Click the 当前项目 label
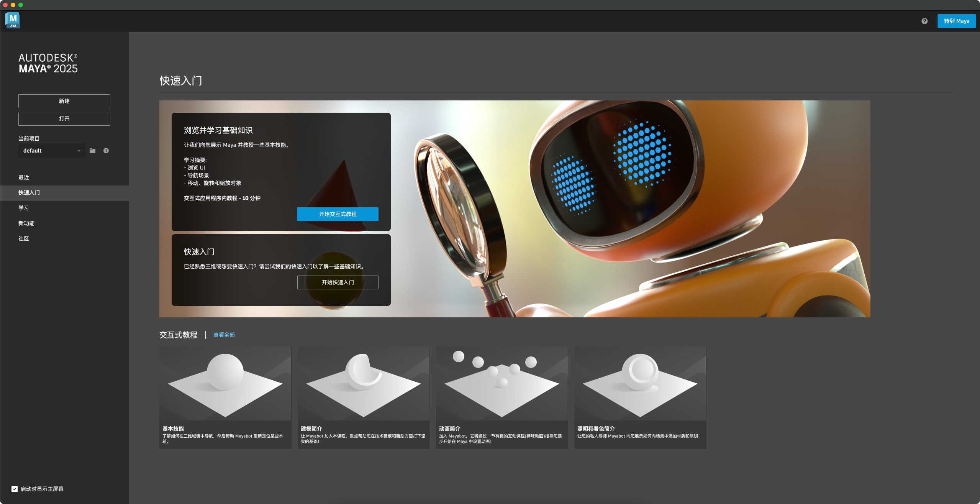Viewport: 980px width, 504px height. coord(29,138)
